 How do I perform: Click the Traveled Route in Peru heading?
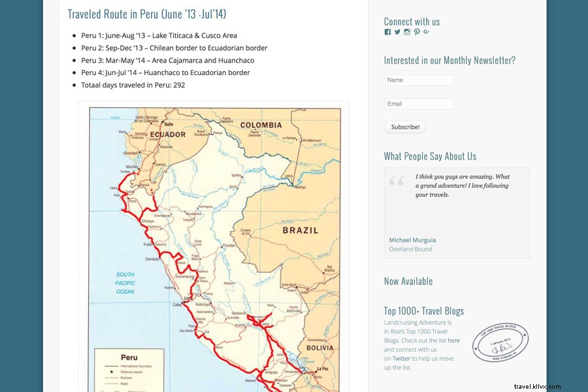coord(147,14)
